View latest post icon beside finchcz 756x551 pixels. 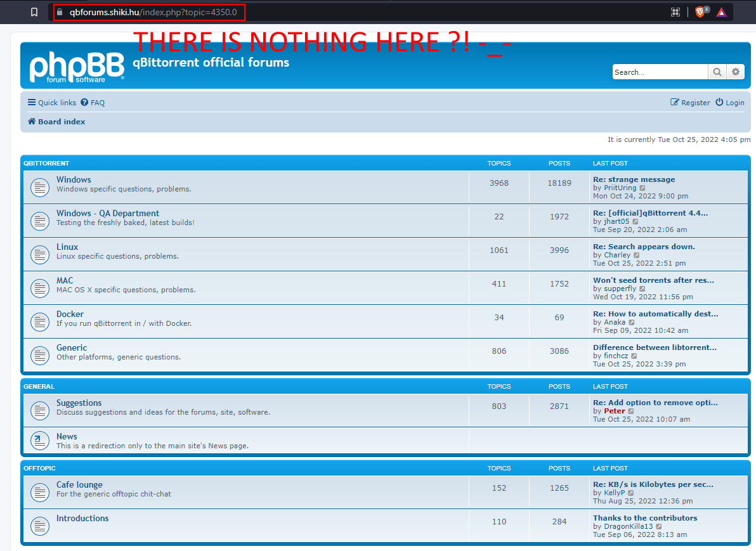click(x=634, y=356)
